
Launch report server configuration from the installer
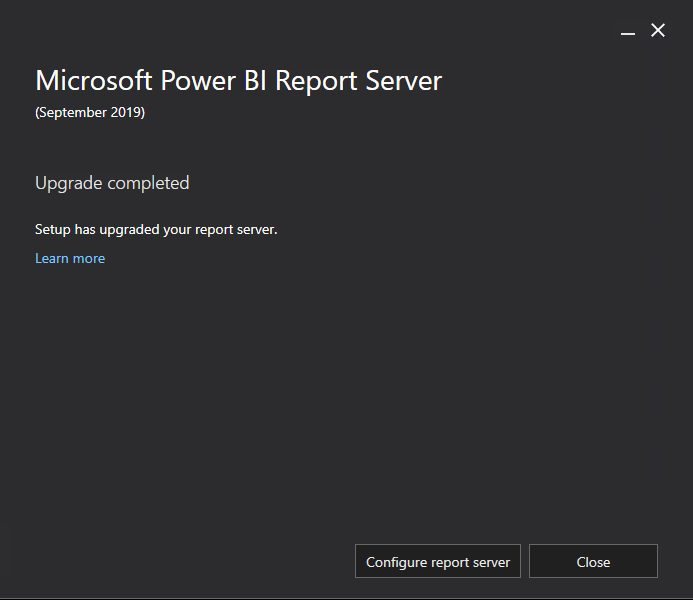pyautogui.click(x=438, y=562)
